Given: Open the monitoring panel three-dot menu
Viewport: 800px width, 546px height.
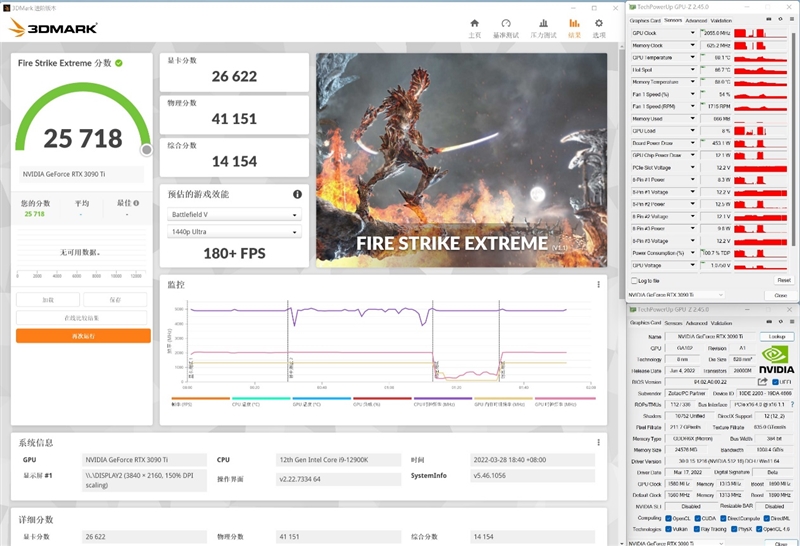Looking at the screenshot, I should tap(598, 285).
